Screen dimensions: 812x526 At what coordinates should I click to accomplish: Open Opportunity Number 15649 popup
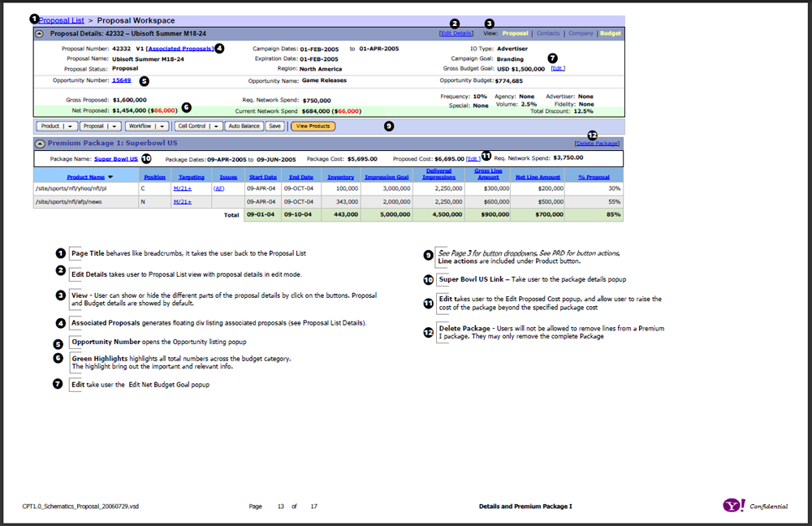tap(123, 80)
